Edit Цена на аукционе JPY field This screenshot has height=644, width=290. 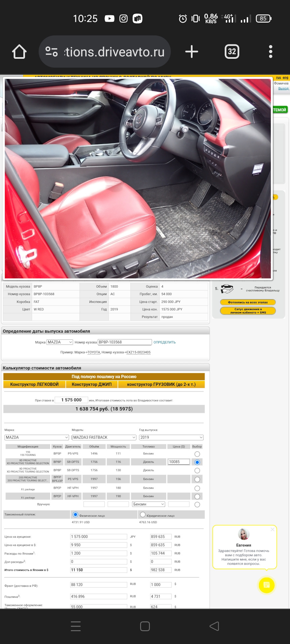(99, 537)
